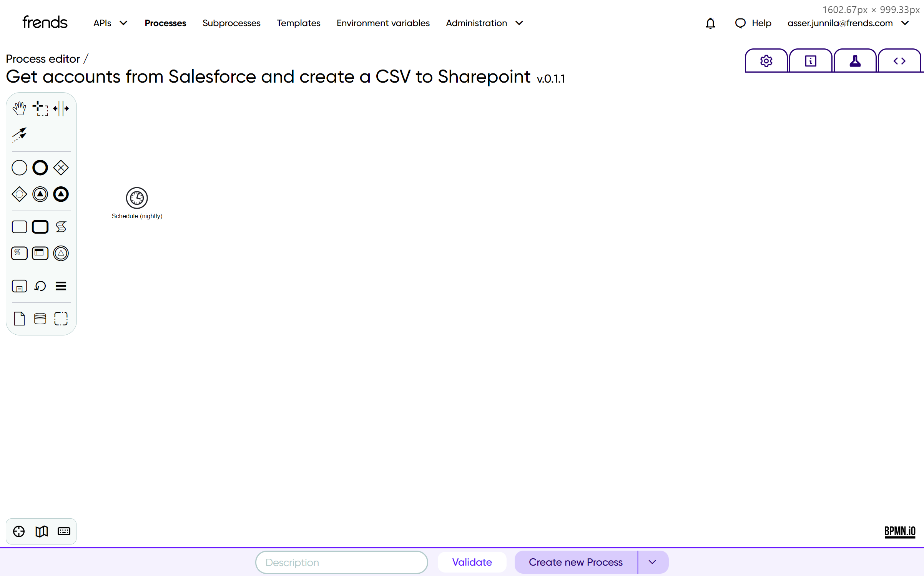Activate the create/remove space tool
Screen dimensions: 924x576
click(x=61, y=108)
